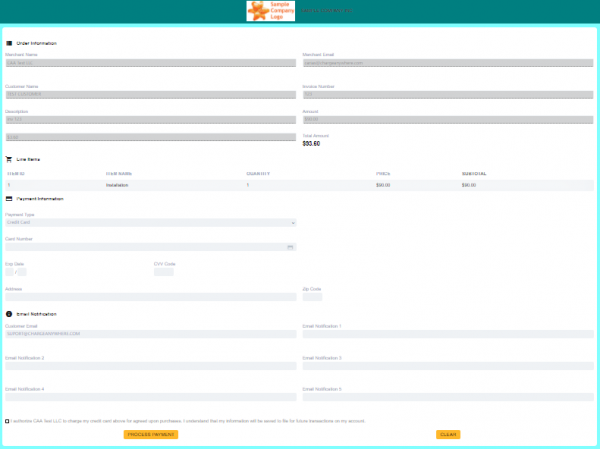The width and height of the screenshot is (600, 449).
Task: Click the Item Name column header
Action: (119, 174)
